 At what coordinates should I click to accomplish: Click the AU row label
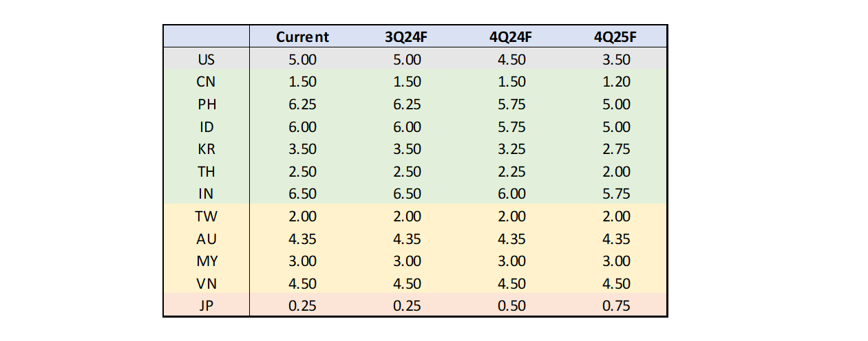pos(206,239)
